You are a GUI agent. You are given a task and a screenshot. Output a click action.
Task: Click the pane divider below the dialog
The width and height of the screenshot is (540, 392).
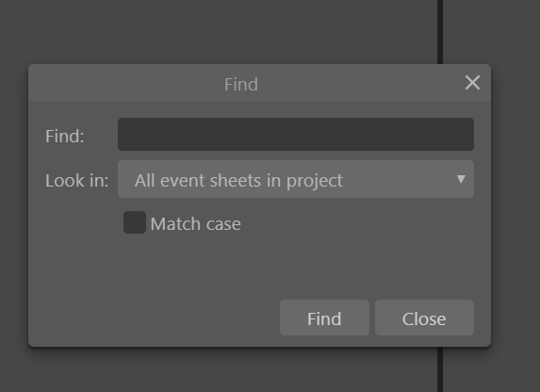[x=440, y=369]
